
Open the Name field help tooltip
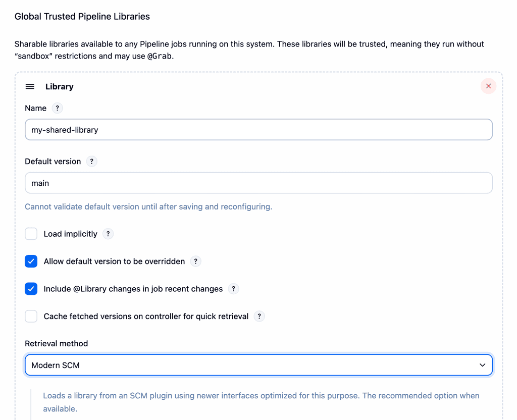click(57, 108)
